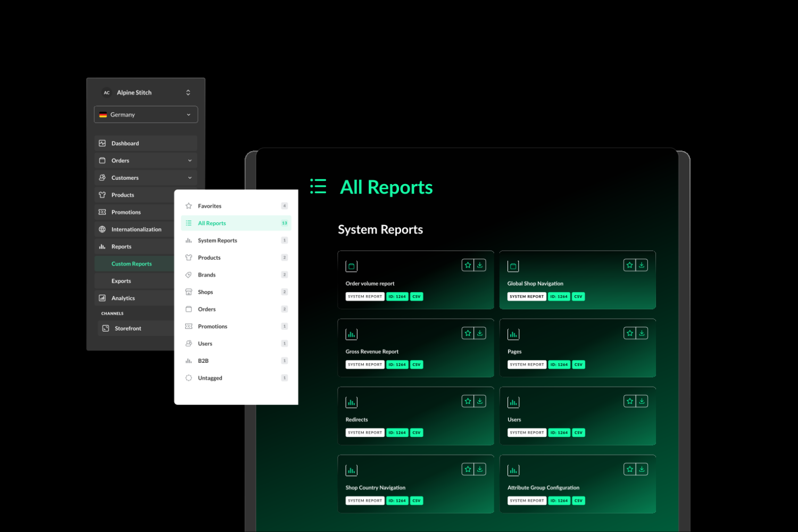The image size is (798, 532).
Task: Click the Shops store icon
Action: (x=188, y=292)
